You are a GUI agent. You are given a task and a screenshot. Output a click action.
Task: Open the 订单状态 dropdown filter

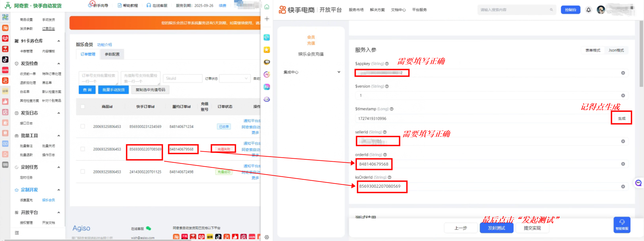235,78
